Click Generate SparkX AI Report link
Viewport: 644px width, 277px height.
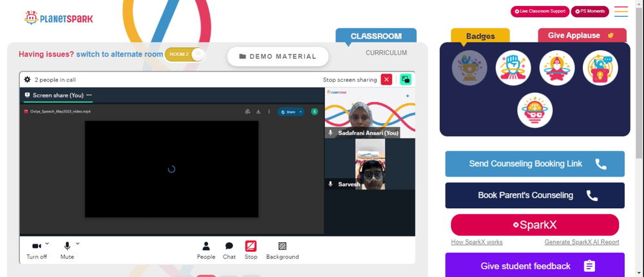click(582, 242)
